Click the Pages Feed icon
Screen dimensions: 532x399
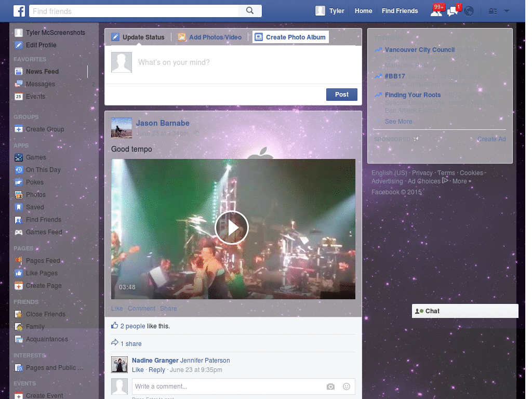[x=19, y=261]
